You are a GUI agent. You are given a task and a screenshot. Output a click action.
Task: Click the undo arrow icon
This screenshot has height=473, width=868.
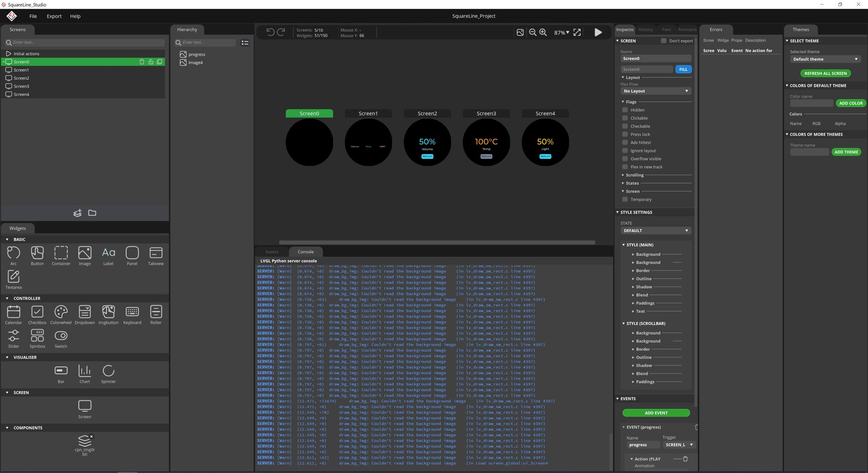270,32
